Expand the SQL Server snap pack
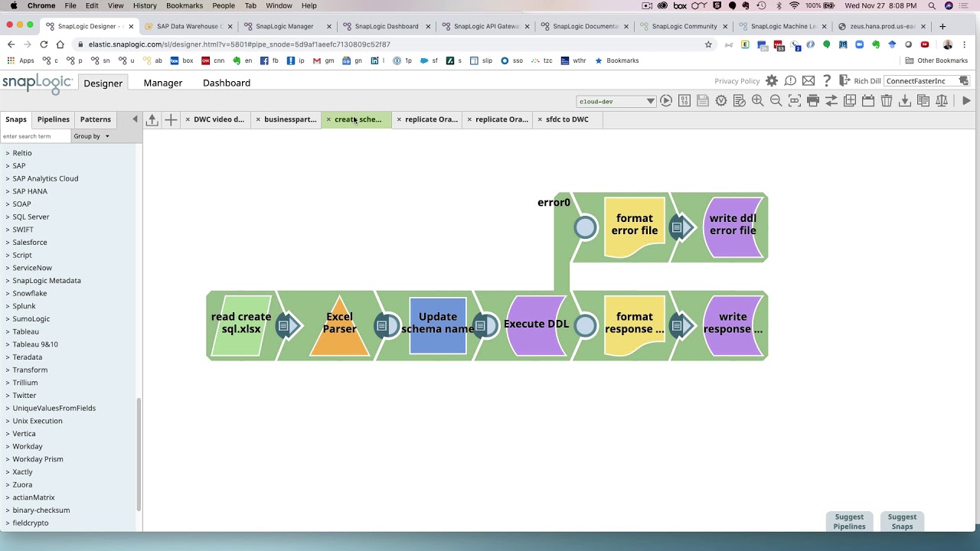Viewport: 980px width, 551px height. pyautogui.click(x=31, y=217)
